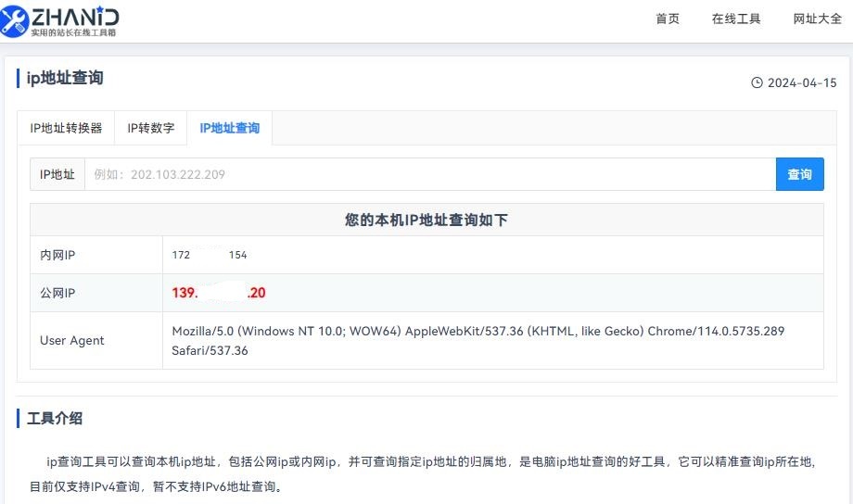Click the 实用的站长在线工具箱 tagline
Viewport: 853px width, 504px height.
[73, 32]
